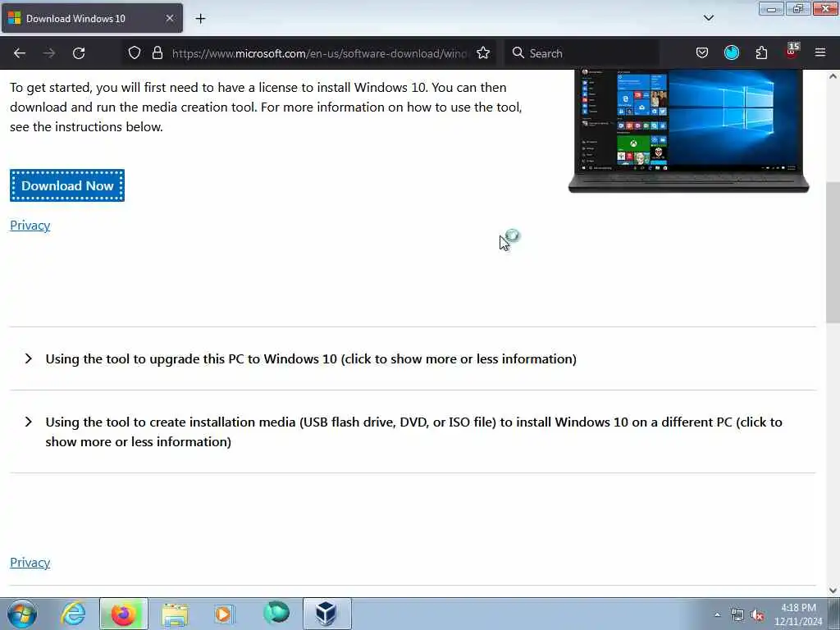This screenshot has width=840, height=630.
Task: Click the site security padlock icon
Action: pos(157,52)
